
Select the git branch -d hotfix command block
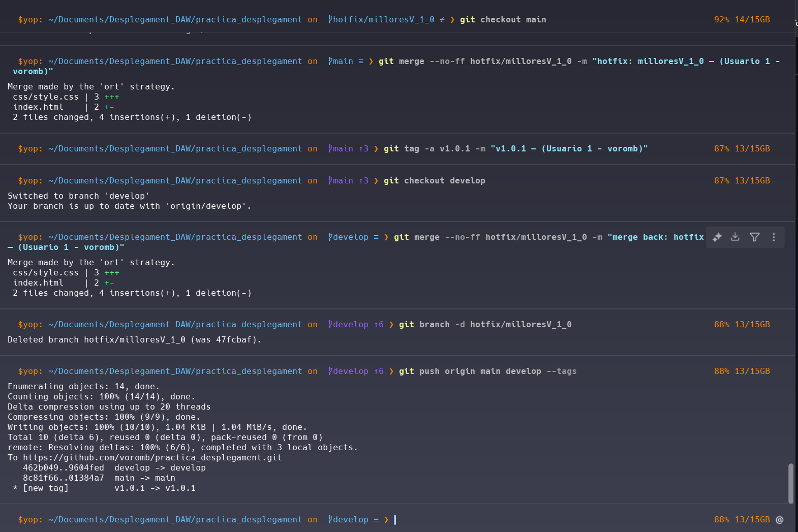click(484, 325)
